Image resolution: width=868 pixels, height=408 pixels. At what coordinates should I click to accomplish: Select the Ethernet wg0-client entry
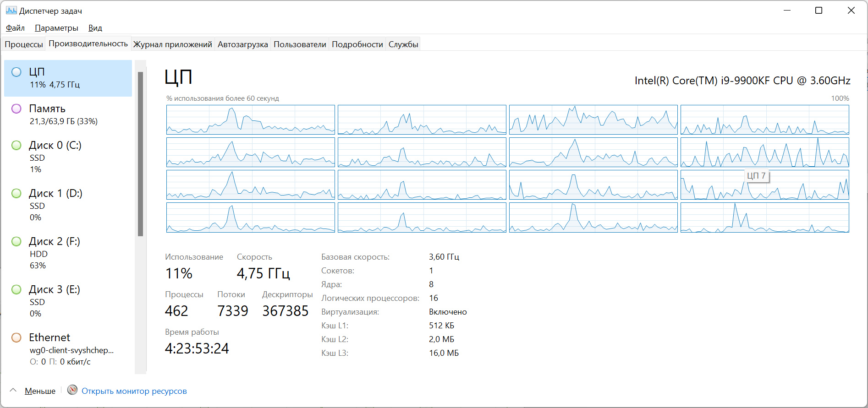tap(68, 349)
